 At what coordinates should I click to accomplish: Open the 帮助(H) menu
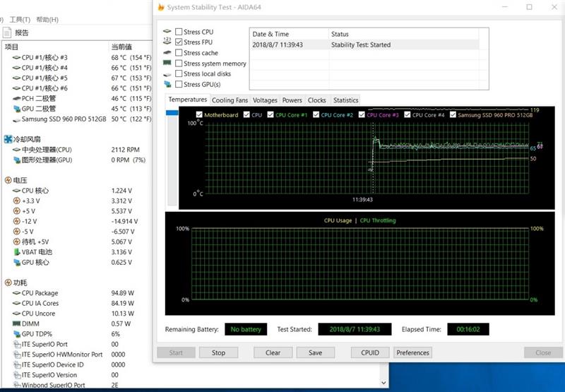47,19
